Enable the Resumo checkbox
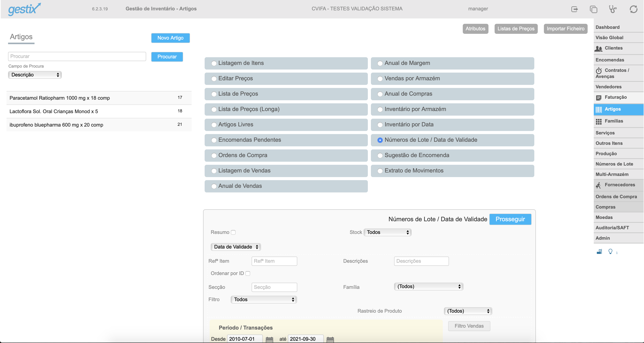The height and width of the screenshot is (343, 644). 233,232
